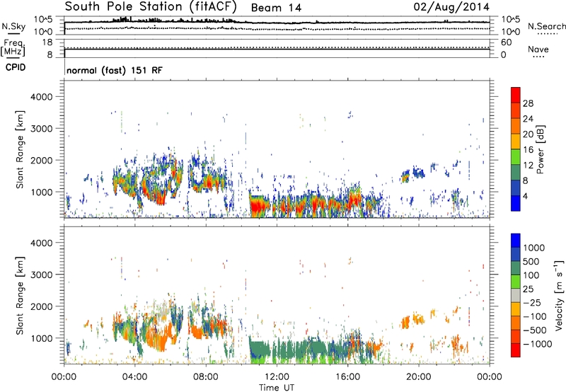Click the date '02/Aug/2014'
The image size is (566, 392).
click(451, 7)
